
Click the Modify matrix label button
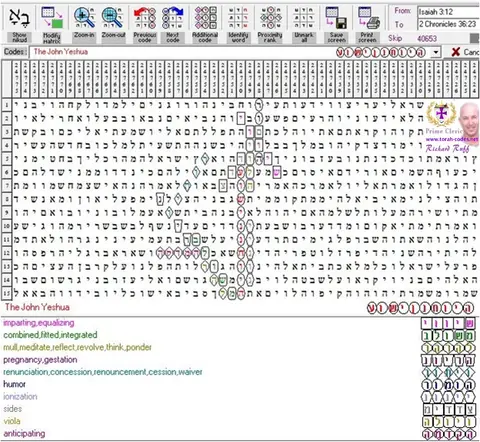coord(52,37)
